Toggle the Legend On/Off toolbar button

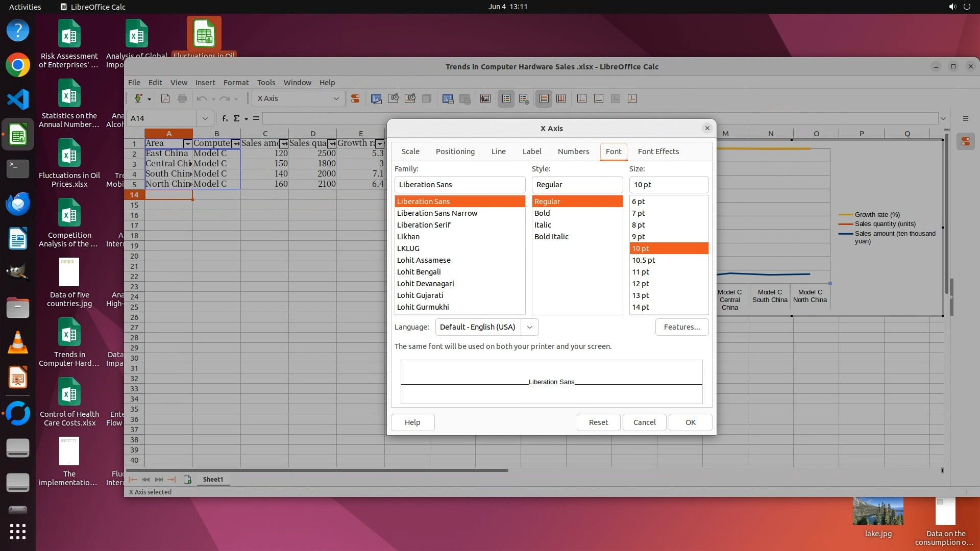pos(506,98)
